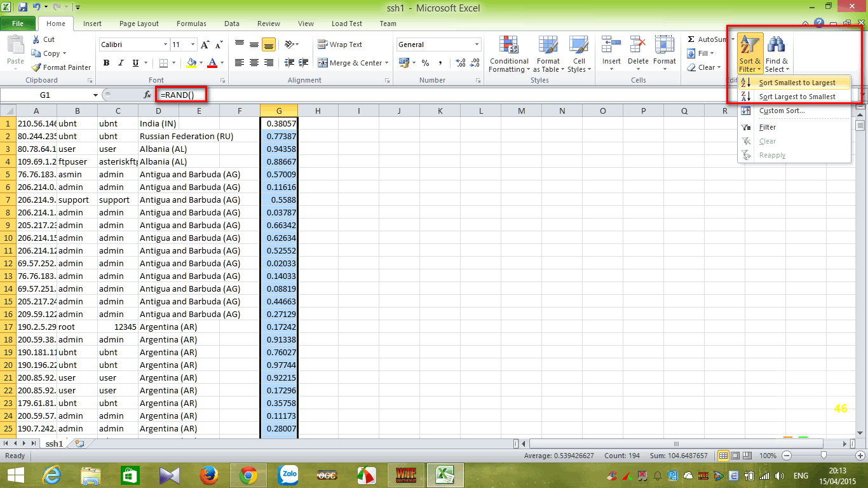Screen dimensions: 868x488
Task: Open the Name Box dropdown arrow
Action: pos(95,95)
